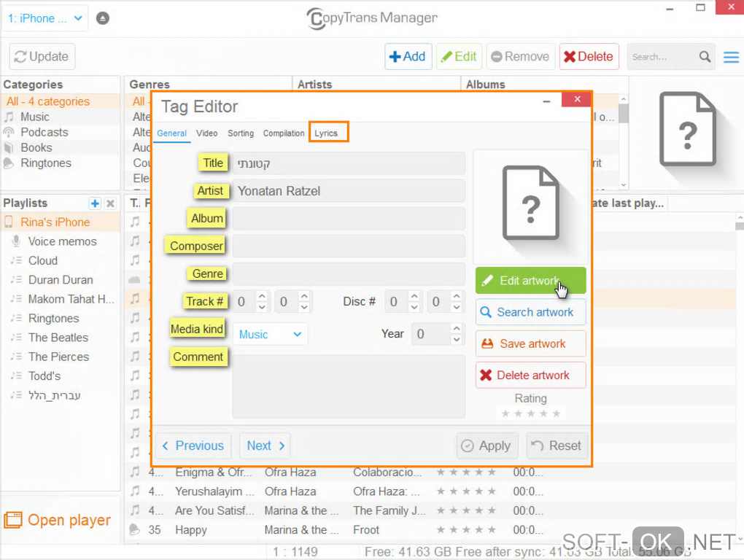
Task: Open the iPhone device dropdown
Action: [45, 18]
